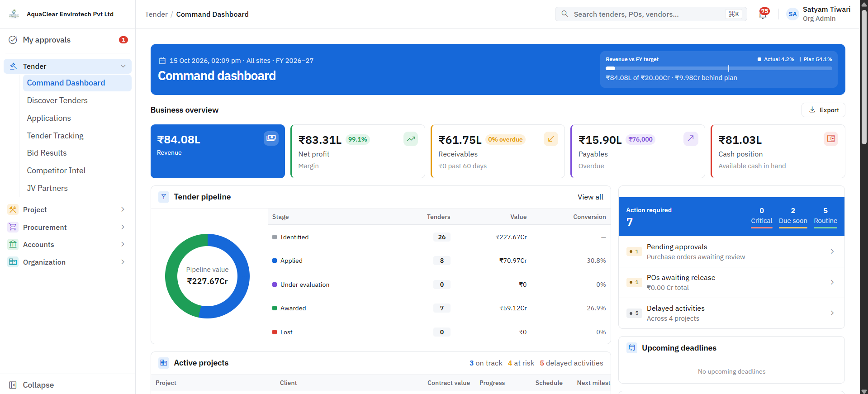Click the Payables up-right arrow icon
The height and width of the screenshot is (394, 868).
point(691,139)
